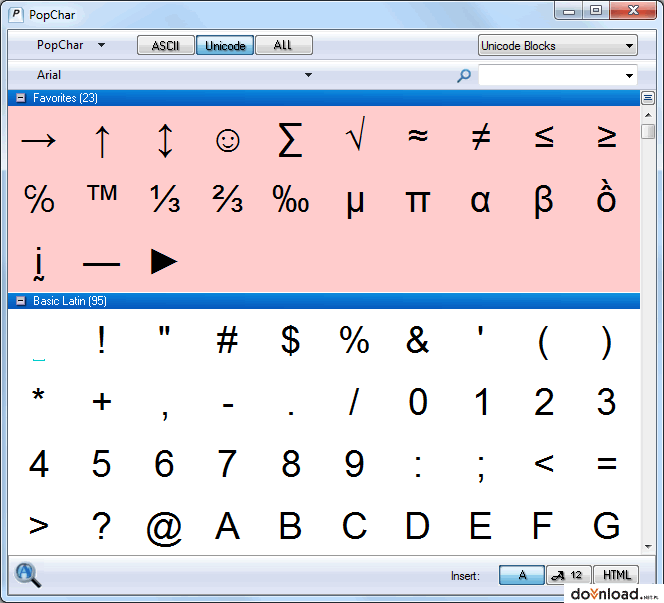The image size is (664, 603).
Task: Open the search history dropdown arrow
Action: [629, 75]
